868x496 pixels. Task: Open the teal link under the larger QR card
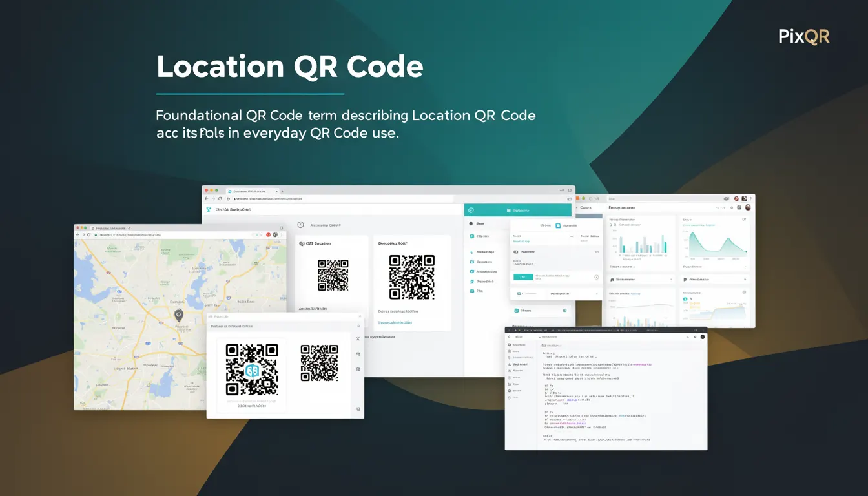(395, 322)
